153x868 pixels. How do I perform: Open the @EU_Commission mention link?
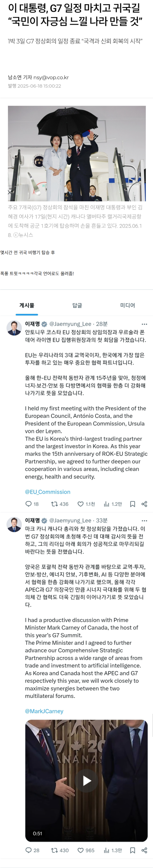tap(48, 492)
